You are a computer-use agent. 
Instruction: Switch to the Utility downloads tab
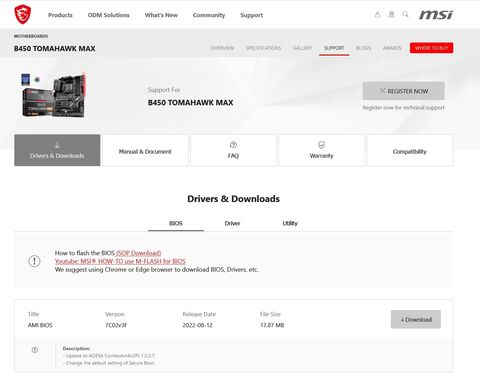click(290, 223)
